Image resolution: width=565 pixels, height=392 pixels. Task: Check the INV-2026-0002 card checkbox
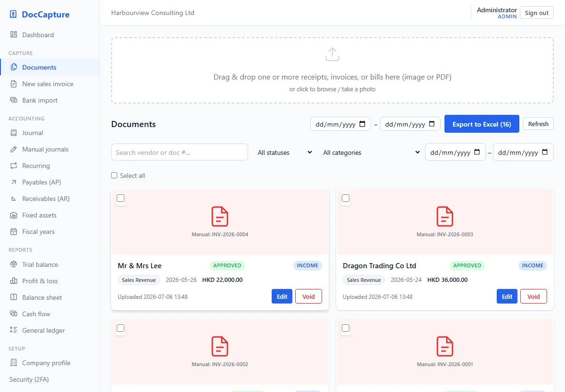121,328
